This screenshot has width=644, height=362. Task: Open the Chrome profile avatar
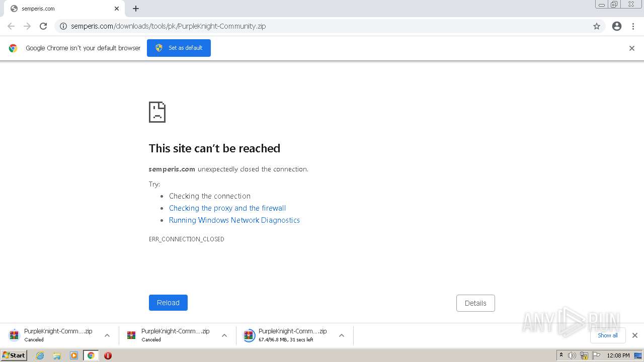click(617, 26)
